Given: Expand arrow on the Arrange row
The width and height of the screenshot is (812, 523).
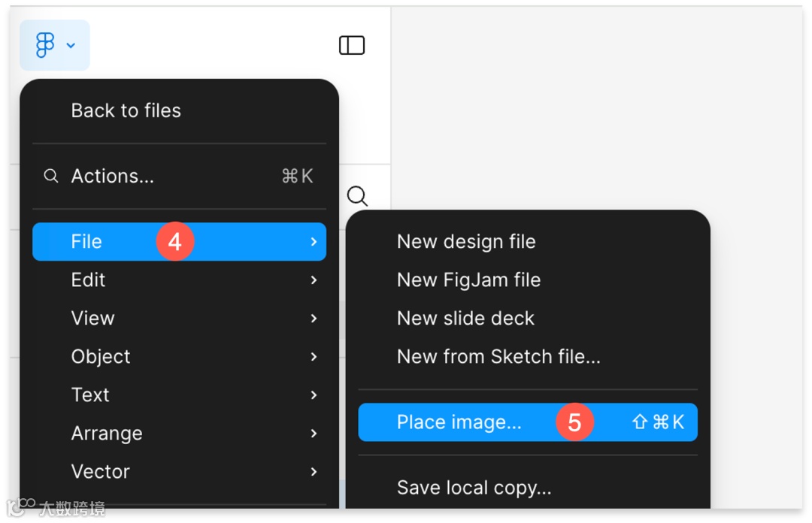Looking at the screenshot, I should [314, 434].
